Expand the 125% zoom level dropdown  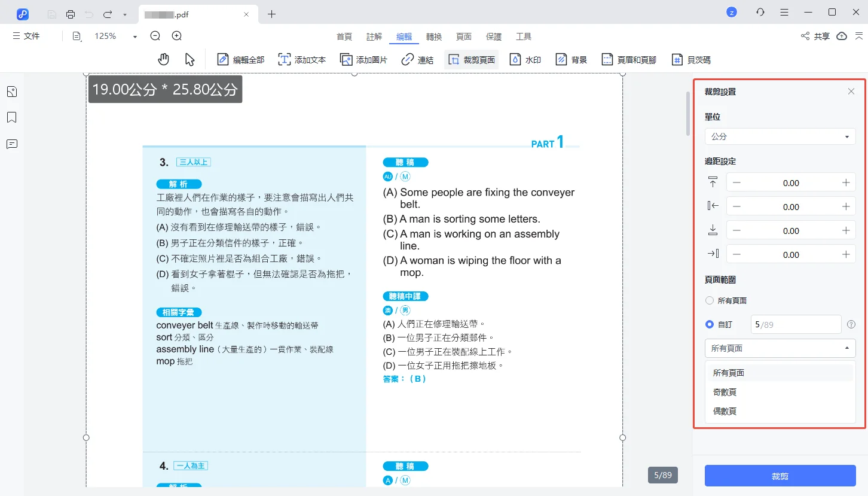[x=135, y=36]
